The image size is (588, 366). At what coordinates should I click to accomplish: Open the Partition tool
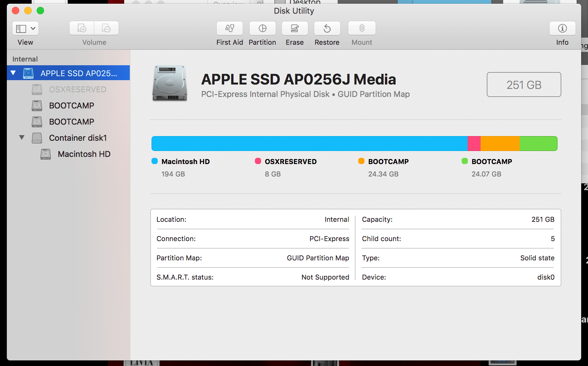pyautogui.click(x=262, y=28)
